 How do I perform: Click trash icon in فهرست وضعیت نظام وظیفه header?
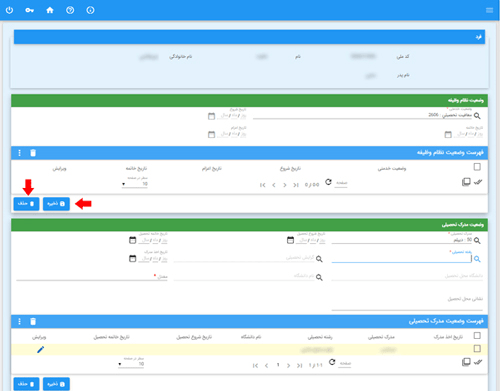33,153
